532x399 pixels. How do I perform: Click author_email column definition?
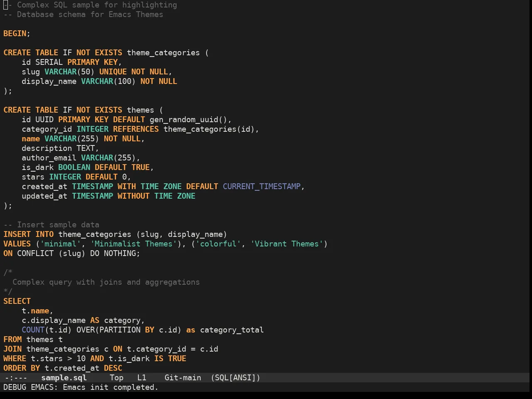pyautogui.click(x=81, y=158)
